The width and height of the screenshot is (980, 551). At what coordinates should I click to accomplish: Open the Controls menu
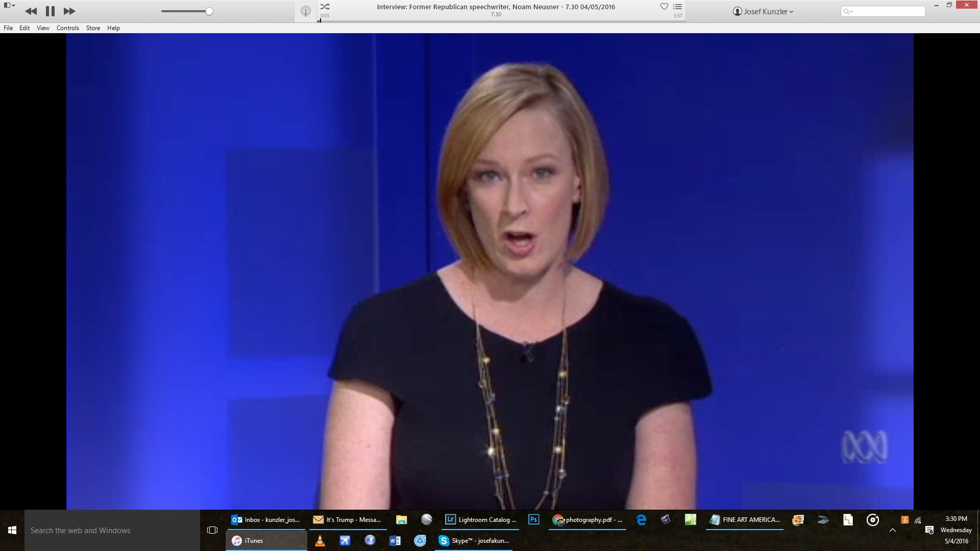click(67, 28)
